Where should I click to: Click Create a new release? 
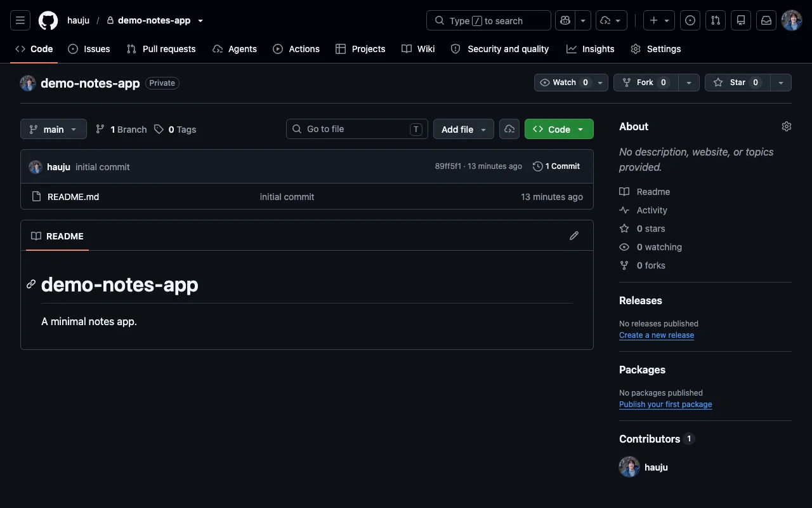pyautogui.click(x=657, y=335)
